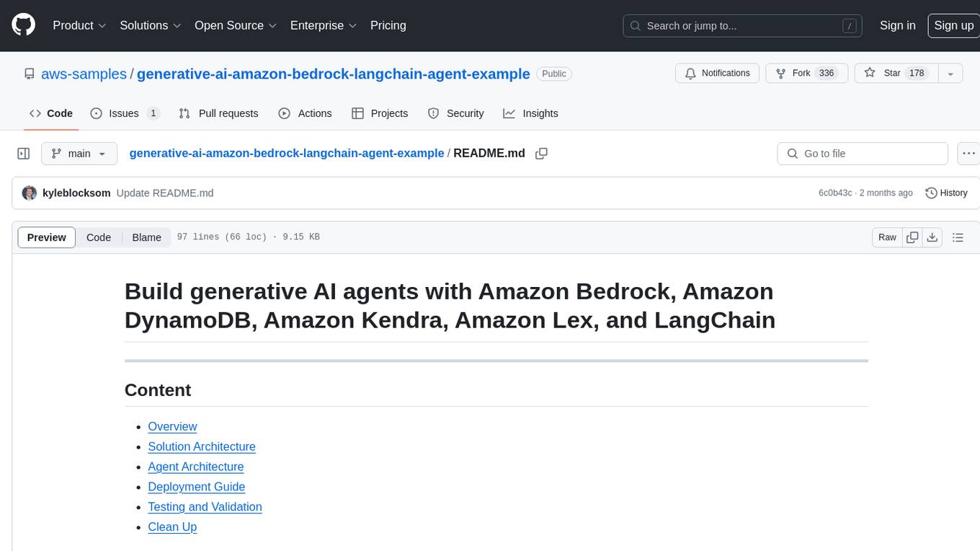Jump to the Deployment Guide section
This screenshot has width=980, height=551.
197,487
